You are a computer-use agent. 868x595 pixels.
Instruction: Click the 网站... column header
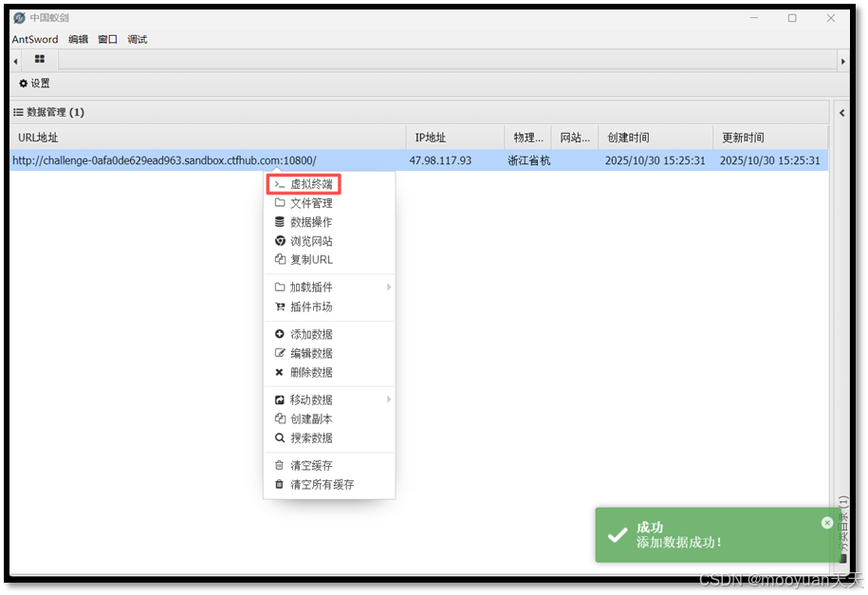[x=575, y=138]
